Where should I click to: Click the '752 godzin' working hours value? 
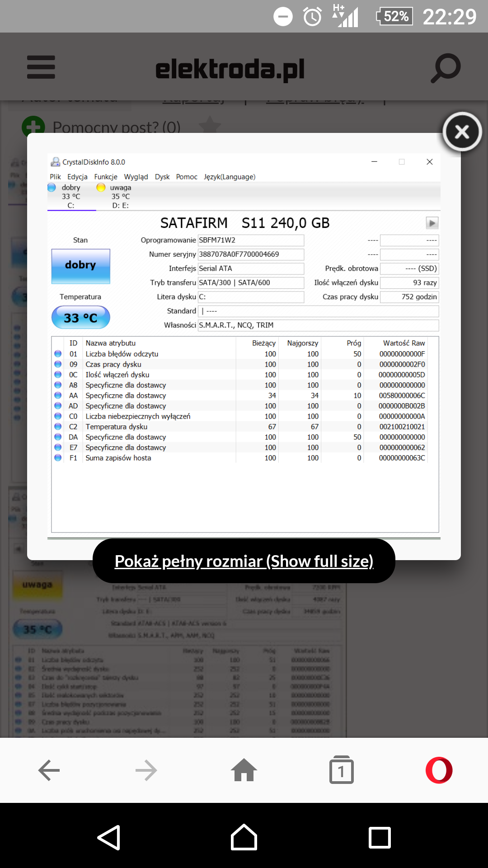pos(409,297)
